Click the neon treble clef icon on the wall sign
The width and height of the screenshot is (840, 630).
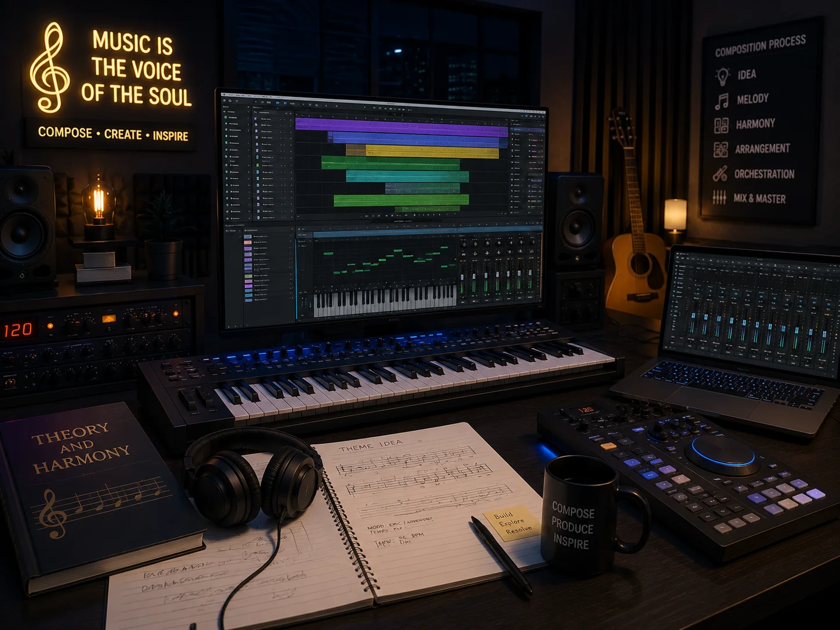pyautogui.click(x=49, y=68)
